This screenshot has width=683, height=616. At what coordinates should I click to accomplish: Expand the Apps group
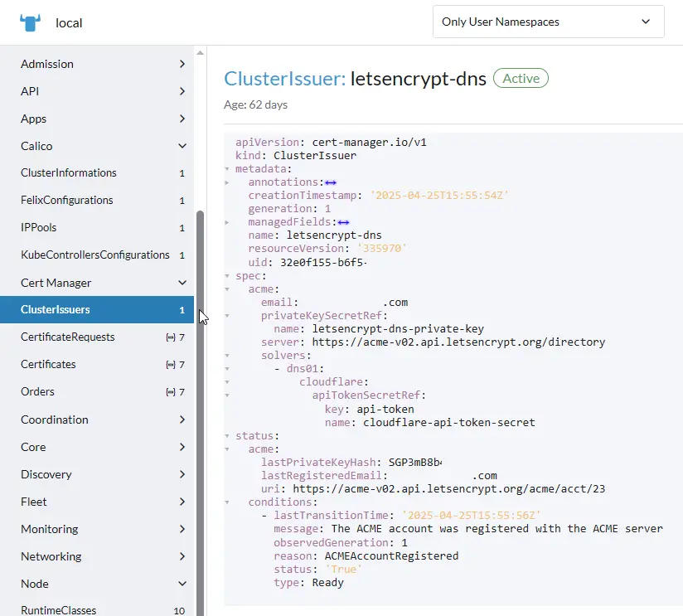(182, 119)
